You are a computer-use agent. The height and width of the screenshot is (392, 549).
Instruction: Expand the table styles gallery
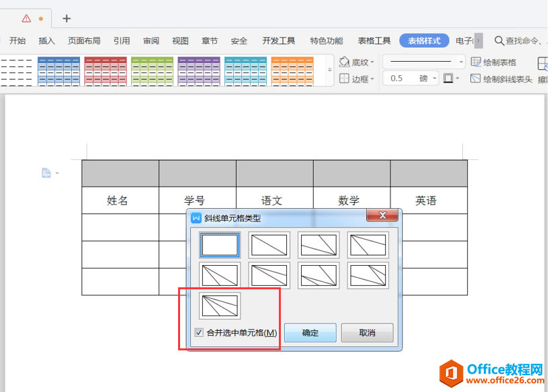329,70
